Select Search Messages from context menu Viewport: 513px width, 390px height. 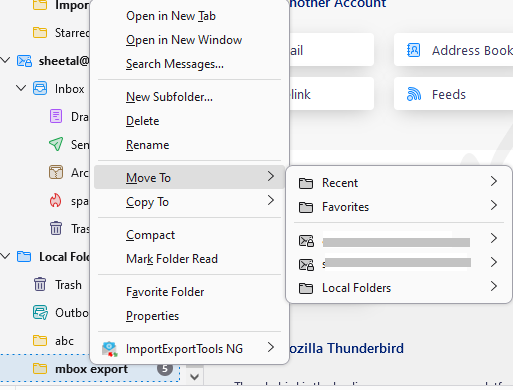(189, 64)
